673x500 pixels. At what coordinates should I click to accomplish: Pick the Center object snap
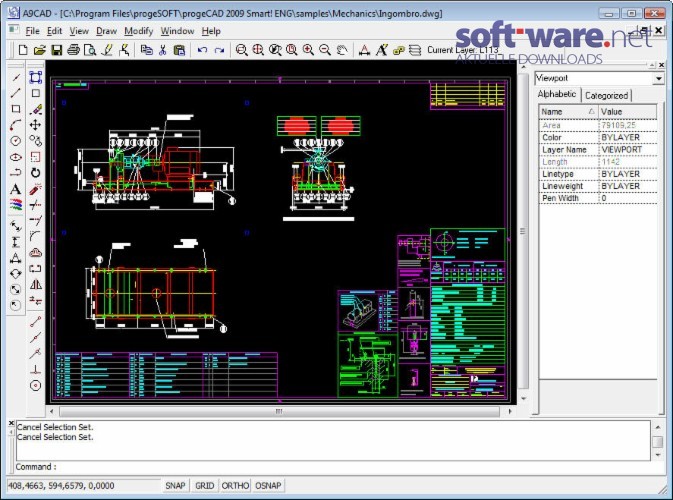click(35, 385)
